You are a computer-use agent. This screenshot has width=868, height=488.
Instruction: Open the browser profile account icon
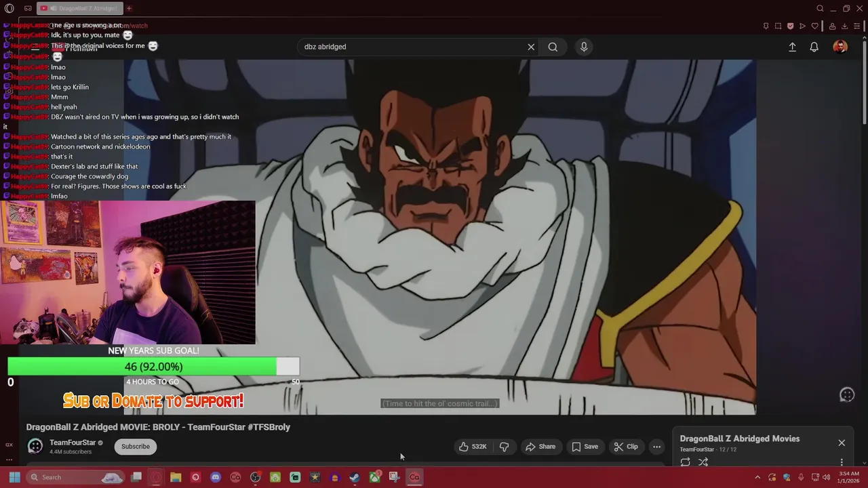[x=832, y=26]
